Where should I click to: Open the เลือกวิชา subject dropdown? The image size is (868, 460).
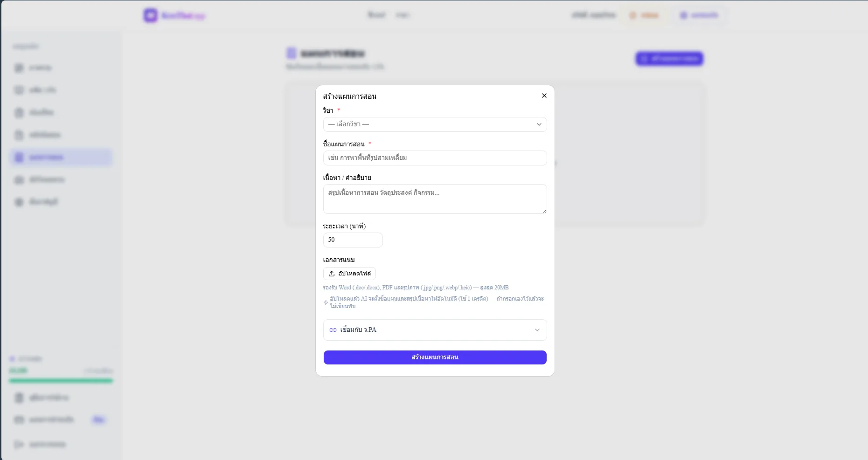tap(435, 124)
